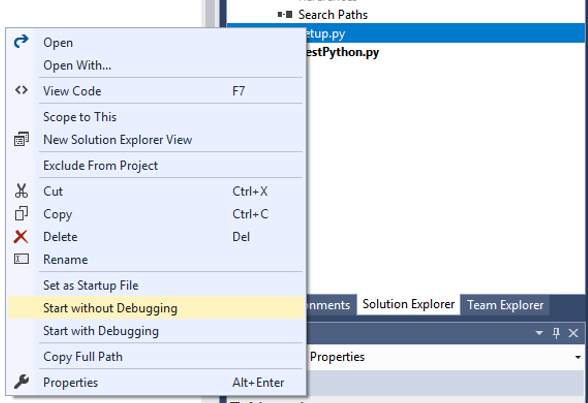Click the Cut scissors icon

(x=21, y=191)
